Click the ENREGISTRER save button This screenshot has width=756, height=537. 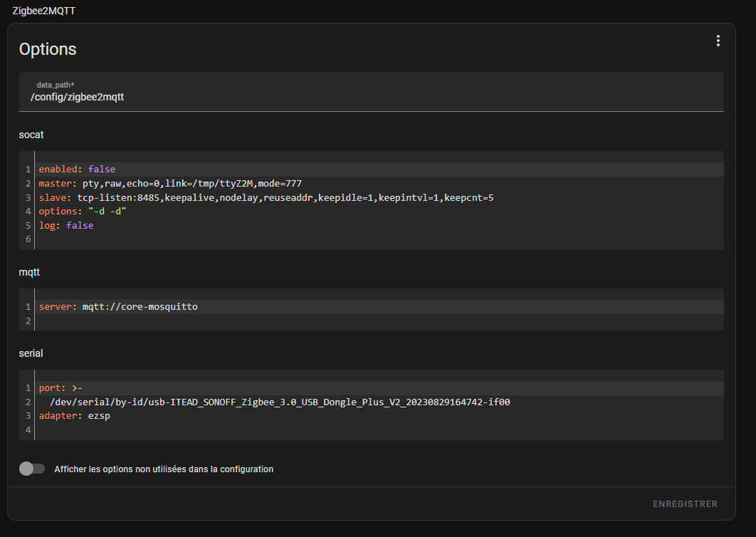(x=685, y=504)
